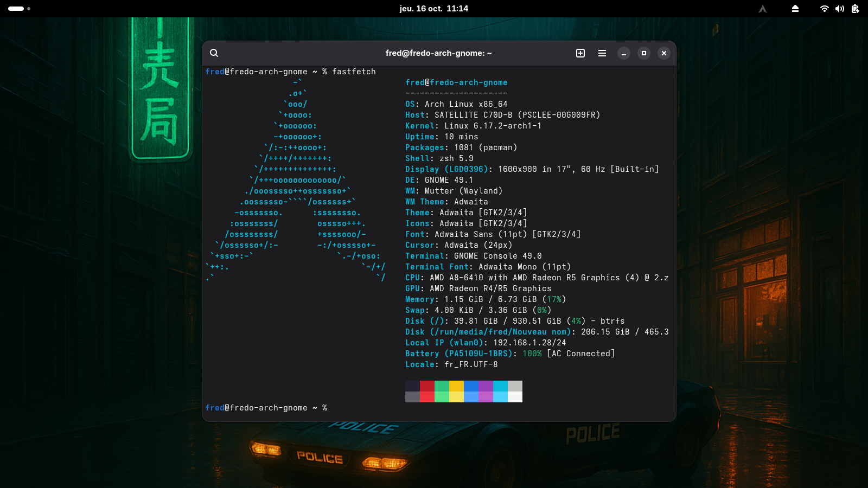
Task: Click the Wi-Fi status icon
Action: click(x=824, y=9)
